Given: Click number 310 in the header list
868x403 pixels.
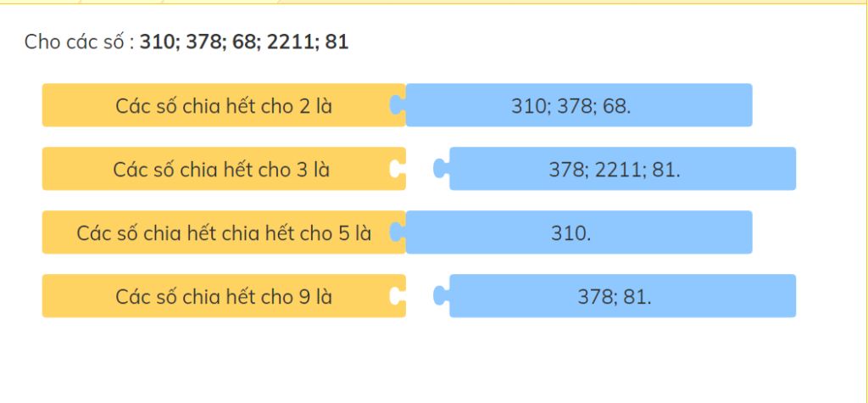Looking at the screenshot, I should [156, 42].
